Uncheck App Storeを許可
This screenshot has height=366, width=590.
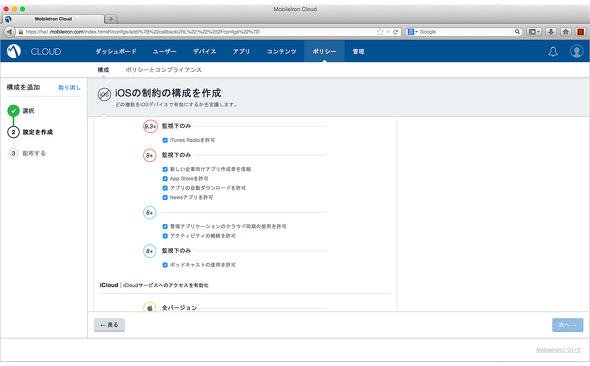[165, 179]
